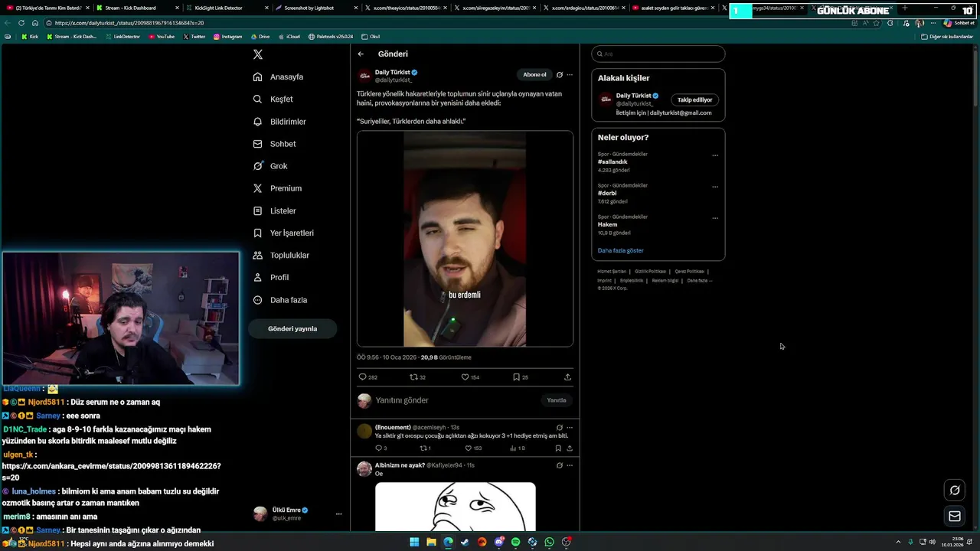Play the video in the post
The image size is (980, 551).
(x=465, y=239)
